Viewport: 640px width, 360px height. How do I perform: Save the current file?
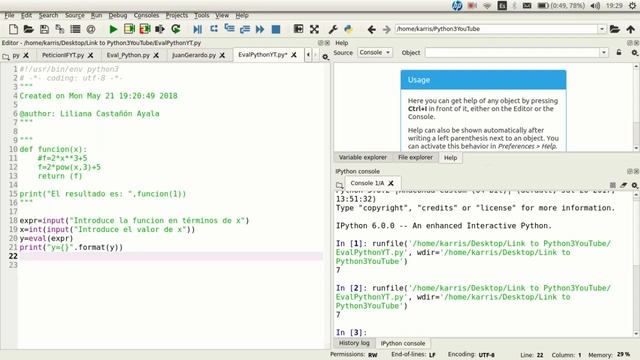(x=44, y=29)
